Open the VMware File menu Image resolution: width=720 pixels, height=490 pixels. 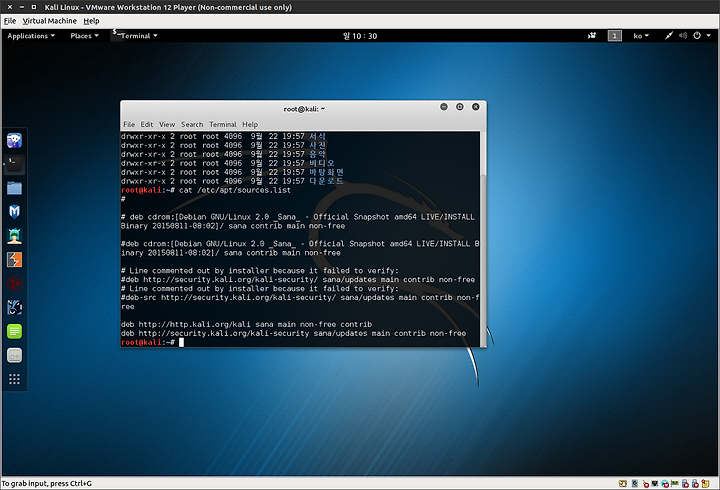click(x=10, y=21)
